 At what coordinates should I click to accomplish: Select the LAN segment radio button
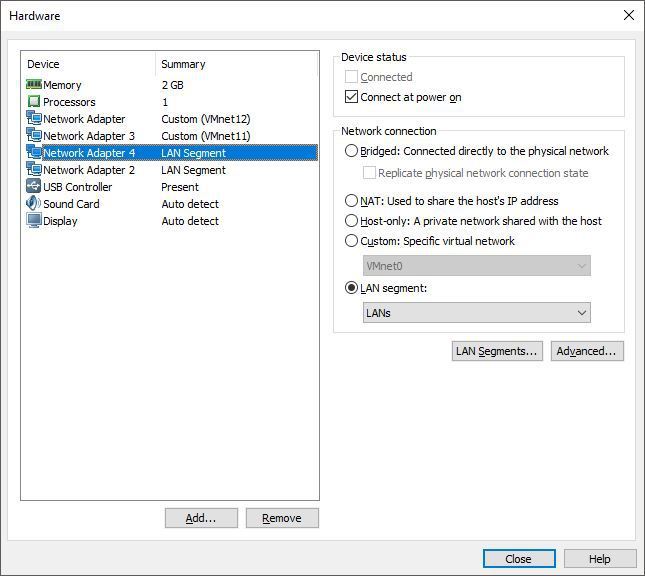pos(351,288)
